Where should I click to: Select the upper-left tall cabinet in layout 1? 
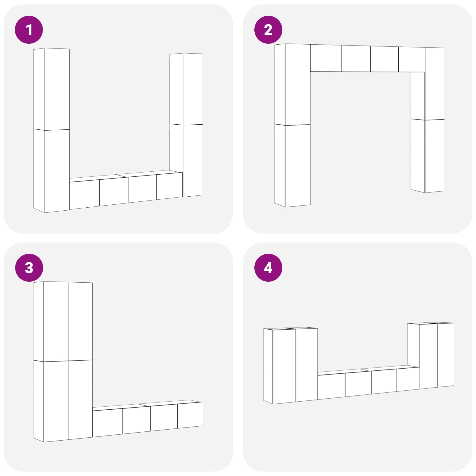coord(51,89)
